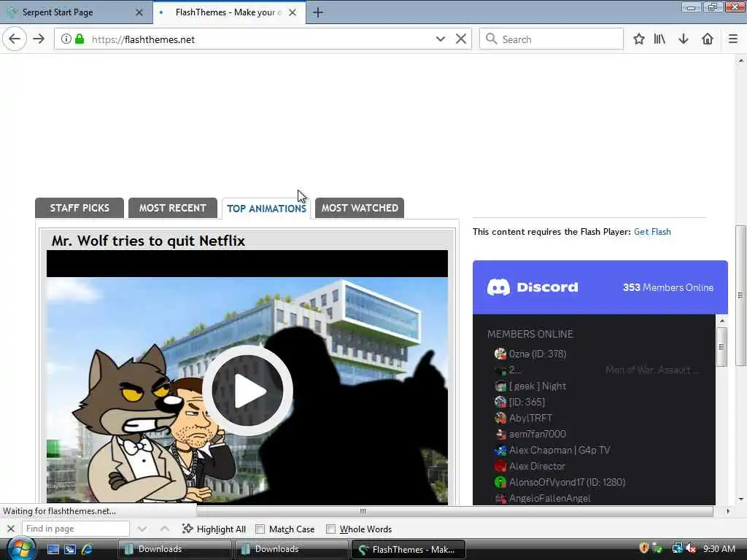Find previous match with up chevron
The width and height of the screenshot is (747, 560).
coord(164,529)
